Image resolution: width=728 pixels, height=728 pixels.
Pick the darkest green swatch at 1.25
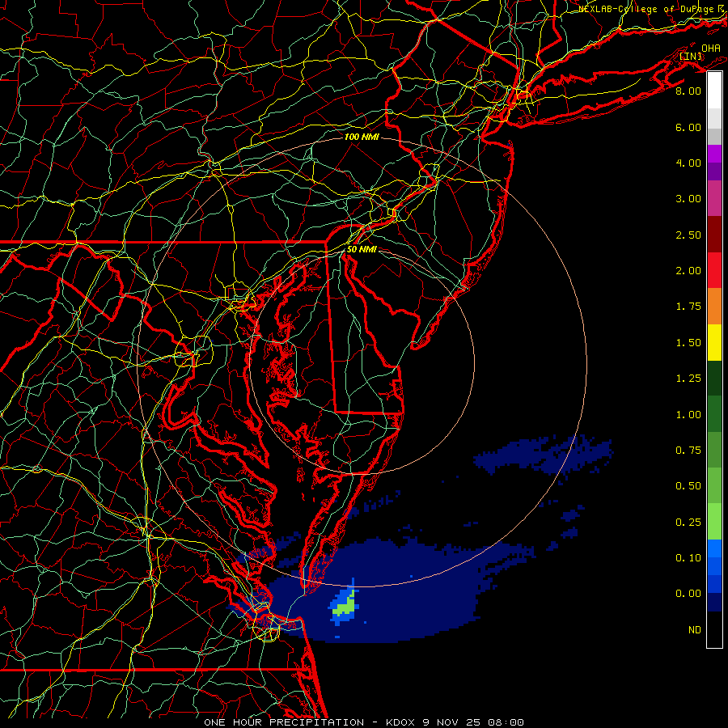714,378
